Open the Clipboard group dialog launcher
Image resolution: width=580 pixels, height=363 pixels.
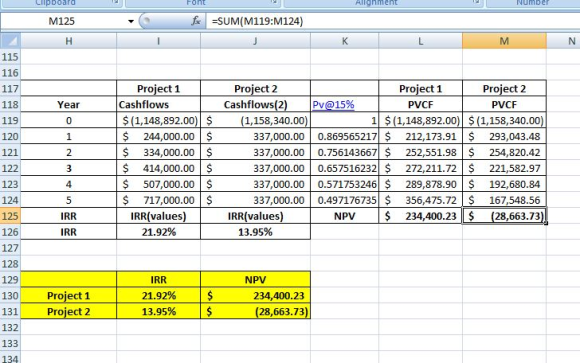(115, 2)
